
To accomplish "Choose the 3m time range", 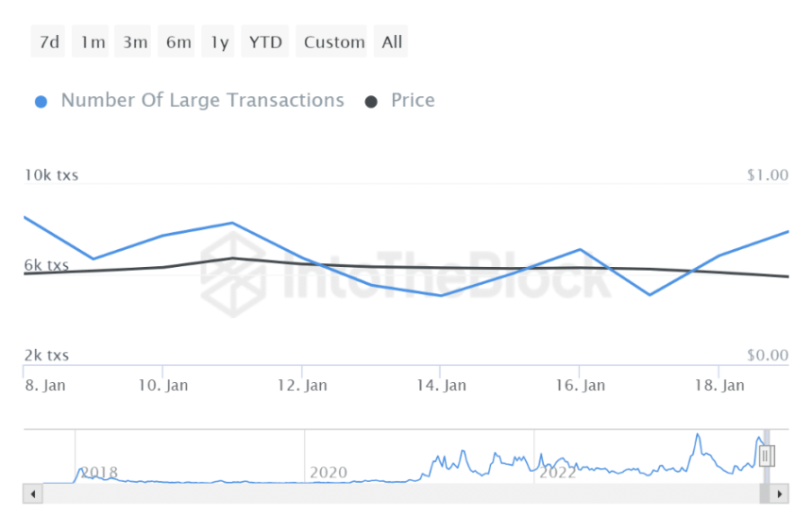I will (x=135, y=42).
